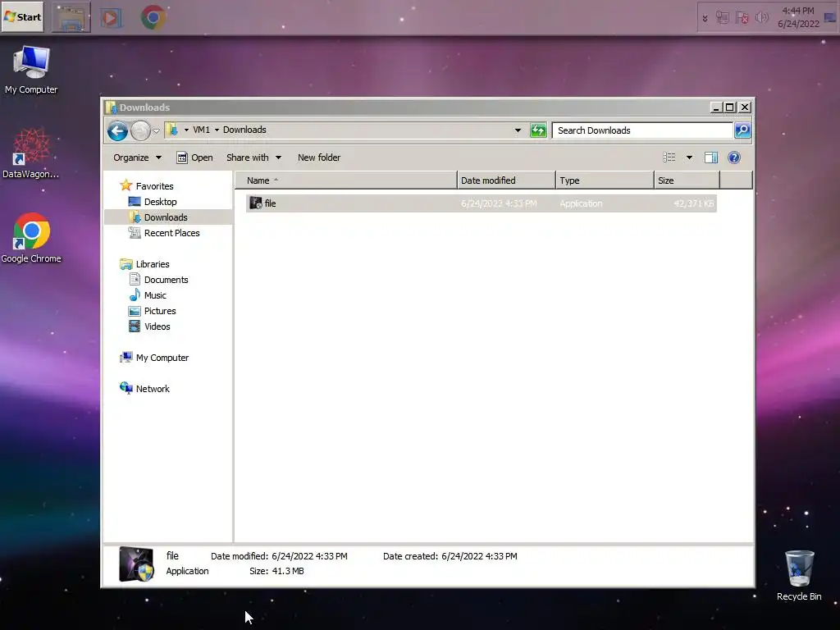Show hidden system tray icons

(x=705, y=18)
